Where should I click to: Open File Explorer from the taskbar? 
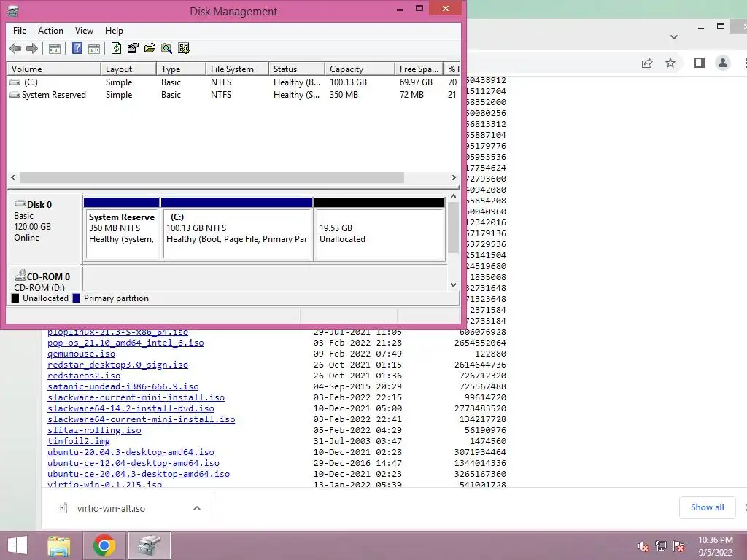[59, 545]
